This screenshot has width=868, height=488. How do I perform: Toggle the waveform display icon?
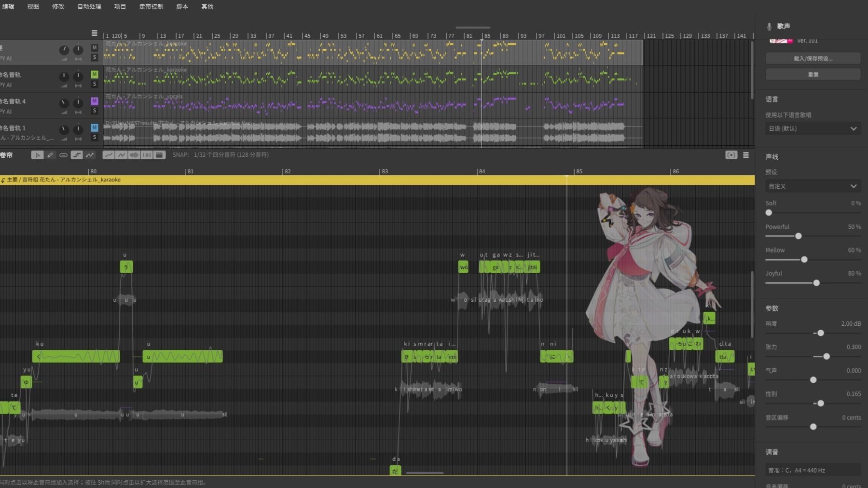(x=134, y=155)
